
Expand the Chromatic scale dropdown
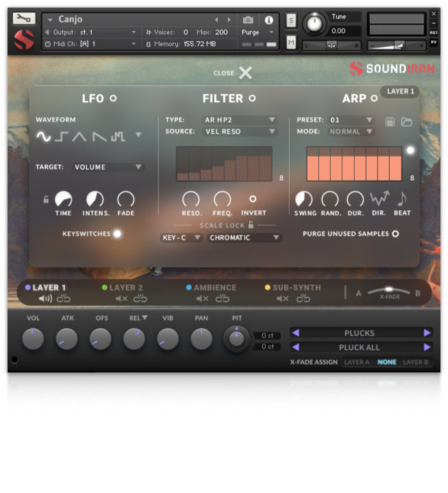(x=245, y=238)
